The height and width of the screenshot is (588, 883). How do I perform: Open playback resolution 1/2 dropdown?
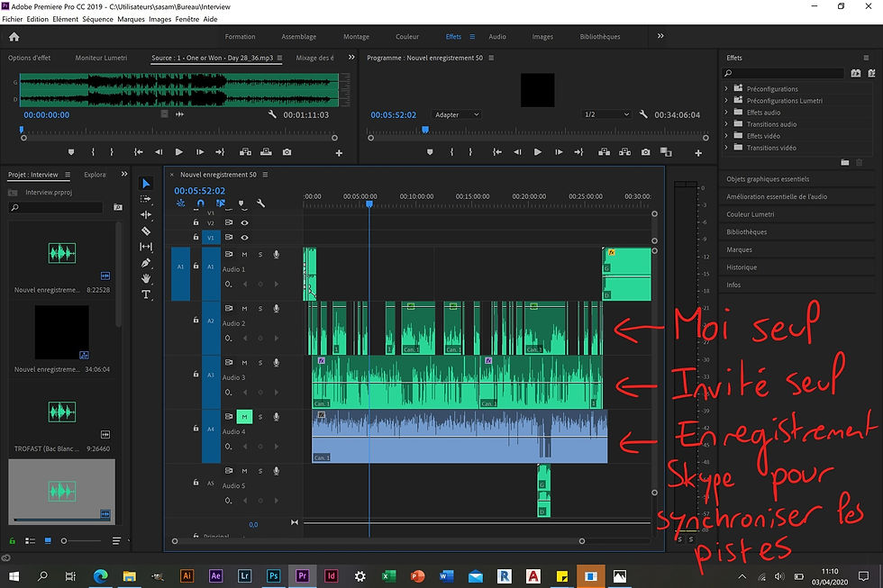pos(606,114)
